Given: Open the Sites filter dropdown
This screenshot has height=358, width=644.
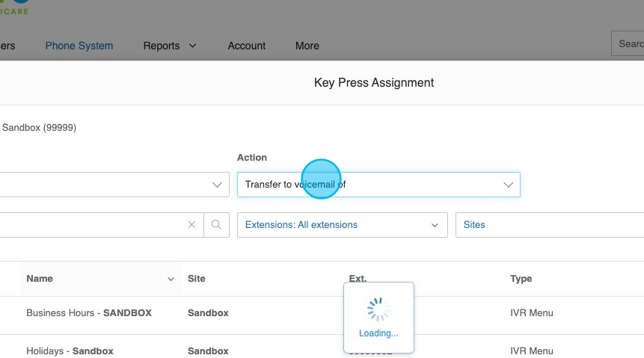Looking at the screenshot, I should click(x=548, y=225).
